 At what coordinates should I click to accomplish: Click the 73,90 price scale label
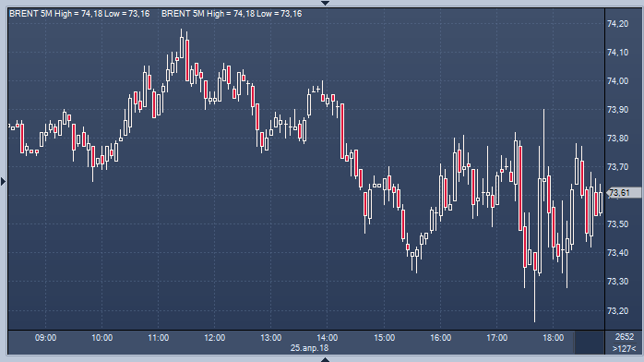(x=618, y=110)
